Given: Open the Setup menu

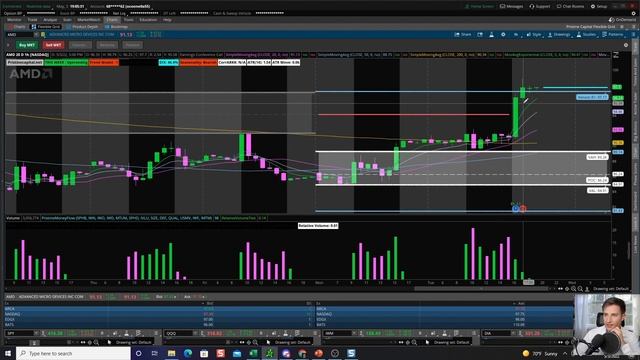Looking at the screenshot, I should coord(599,7).
